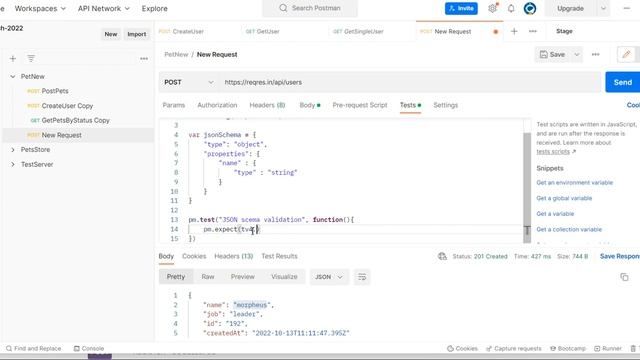Open the Authorization tab
This screenshot has height=360, width=640.
pyautogui.click(x=217, y=105)
